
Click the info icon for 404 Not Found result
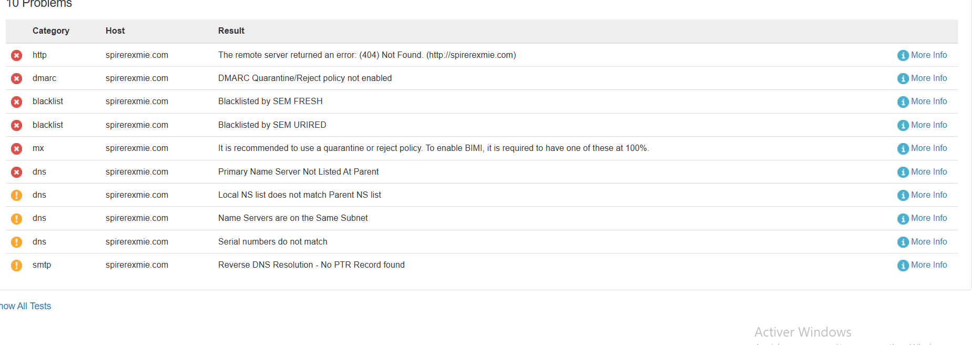903,55
